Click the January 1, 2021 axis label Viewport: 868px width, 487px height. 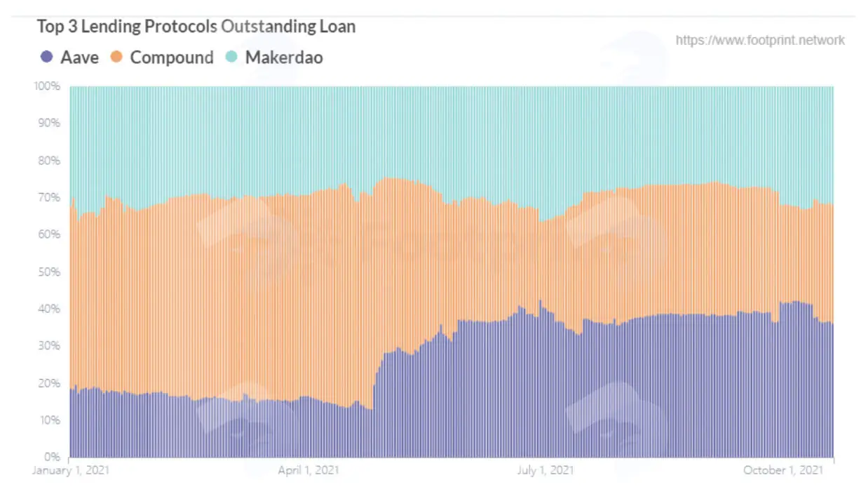(x=71, y=469)
